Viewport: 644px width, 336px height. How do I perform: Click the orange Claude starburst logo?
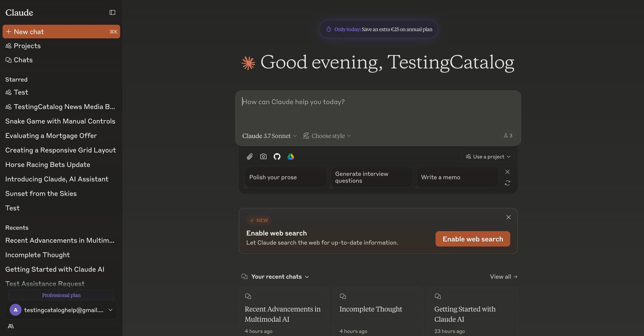(x=248, y=63)
